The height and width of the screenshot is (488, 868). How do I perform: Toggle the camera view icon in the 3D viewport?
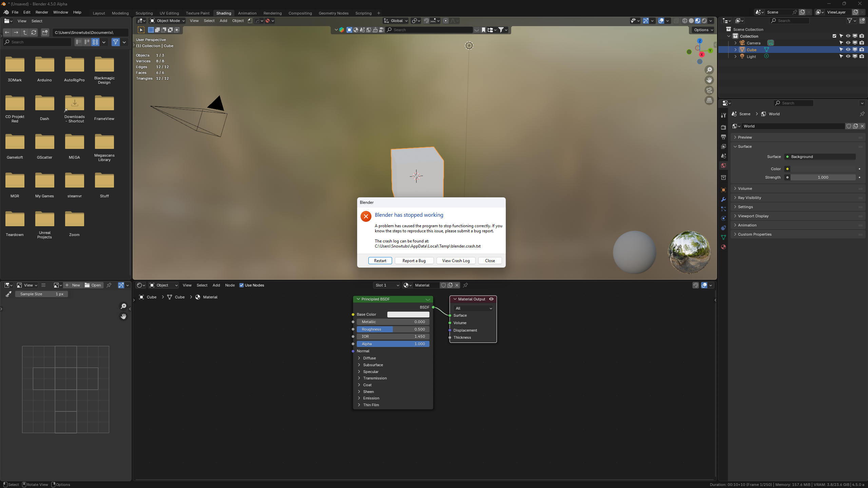click(x=709, y=90)
